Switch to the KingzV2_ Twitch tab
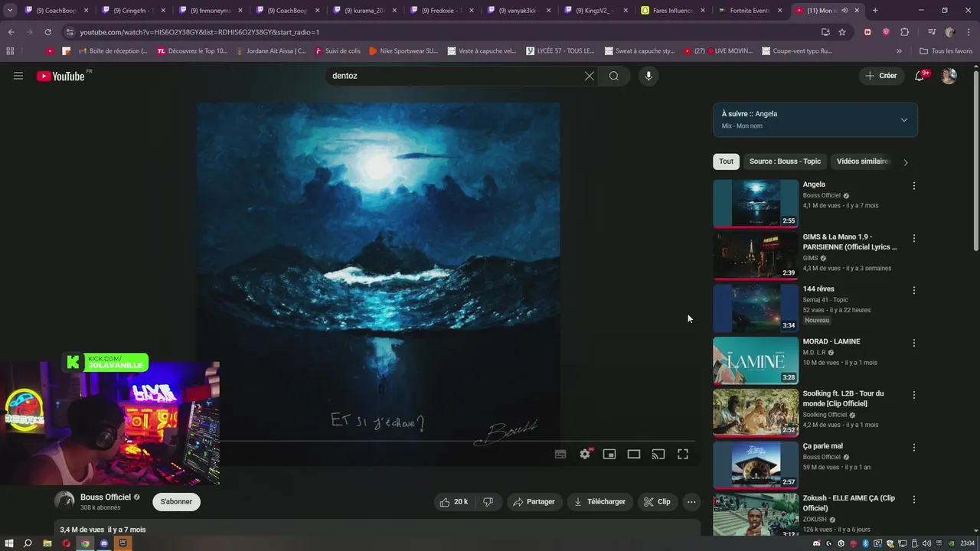 point(595,11)
